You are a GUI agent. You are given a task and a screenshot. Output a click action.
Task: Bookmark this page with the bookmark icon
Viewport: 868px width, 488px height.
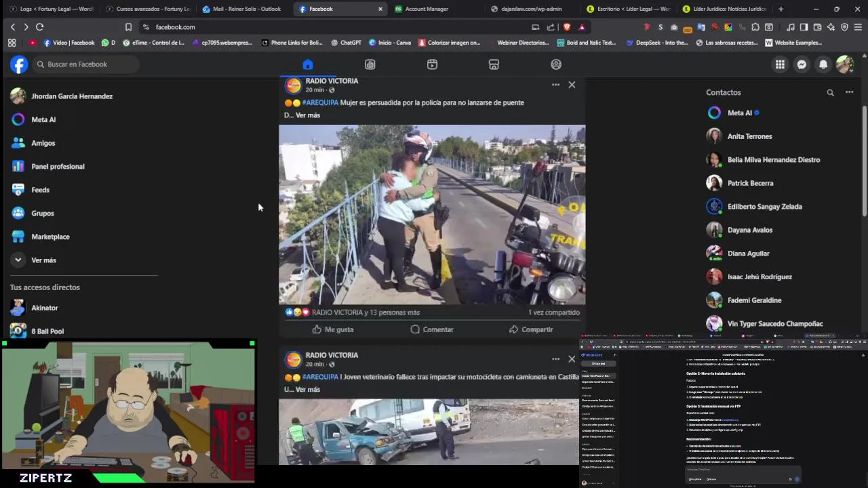tap(128, 27)
